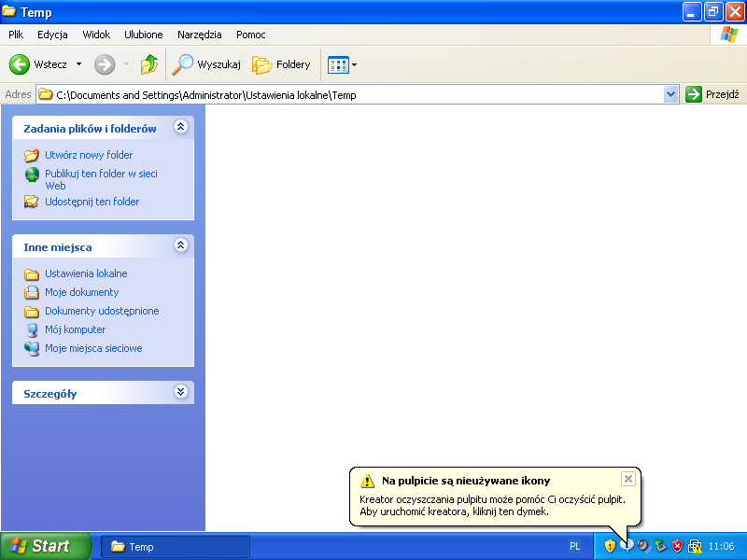Click Publikuj ten folder w sieci Web link
The width and height of the screenshot is (747, 560).
click(101, 179)
